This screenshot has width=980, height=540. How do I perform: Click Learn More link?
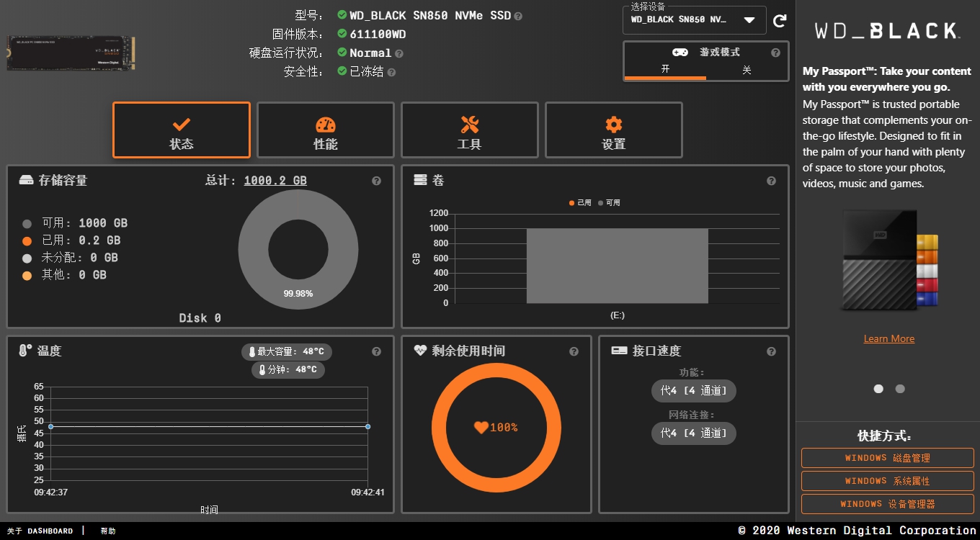click(889, 338)
